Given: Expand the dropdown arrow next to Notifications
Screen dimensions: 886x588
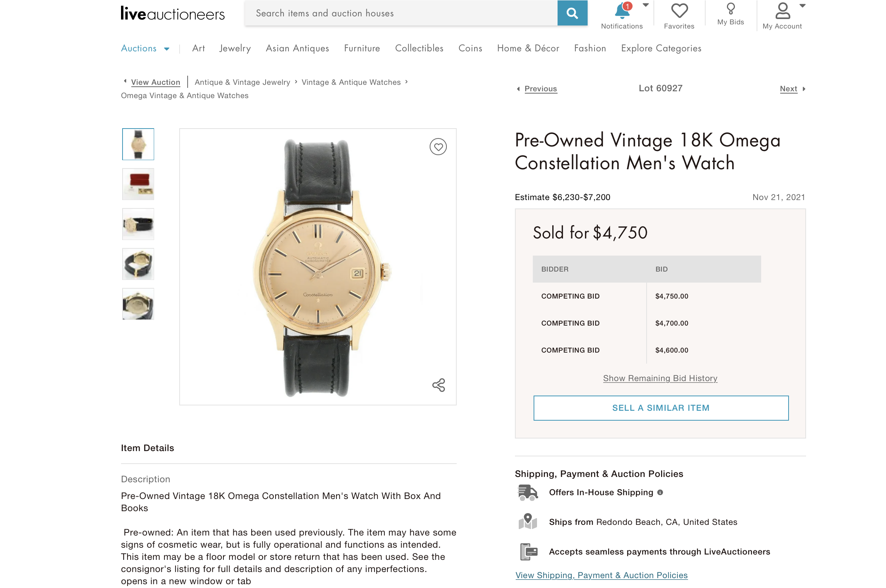Looking at the screenshot, I should click(x=646, y=5).
